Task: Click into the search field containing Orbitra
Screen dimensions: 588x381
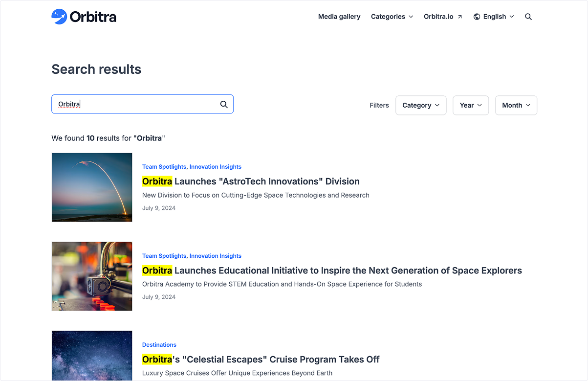Action: tap(142, 104)
